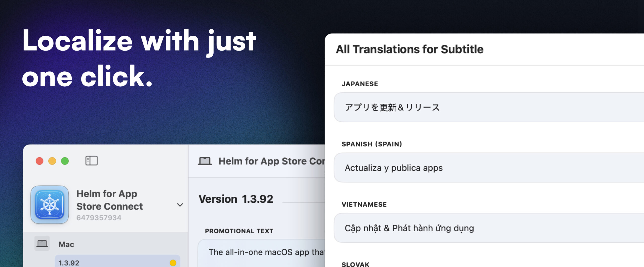
Task: Close the window with the red button
Action: pyautogui.click(x=39, y=161)
